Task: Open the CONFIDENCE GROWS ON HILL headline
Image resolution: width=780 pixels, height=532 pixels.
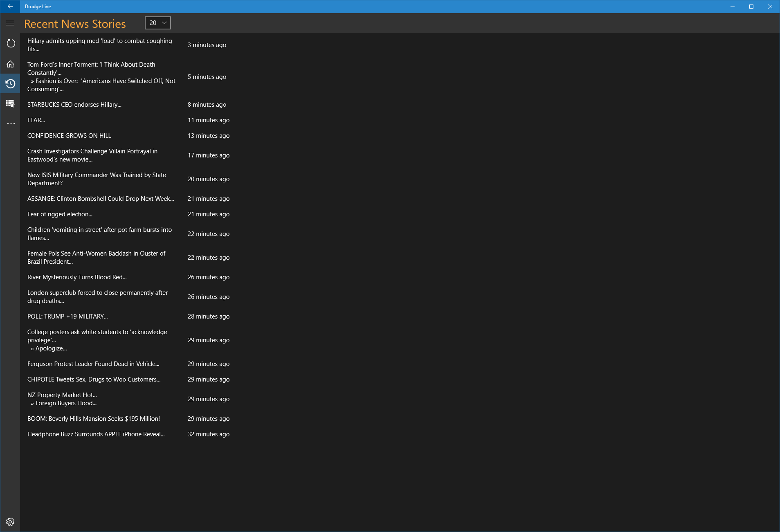Action: click(x=68, y=135)
